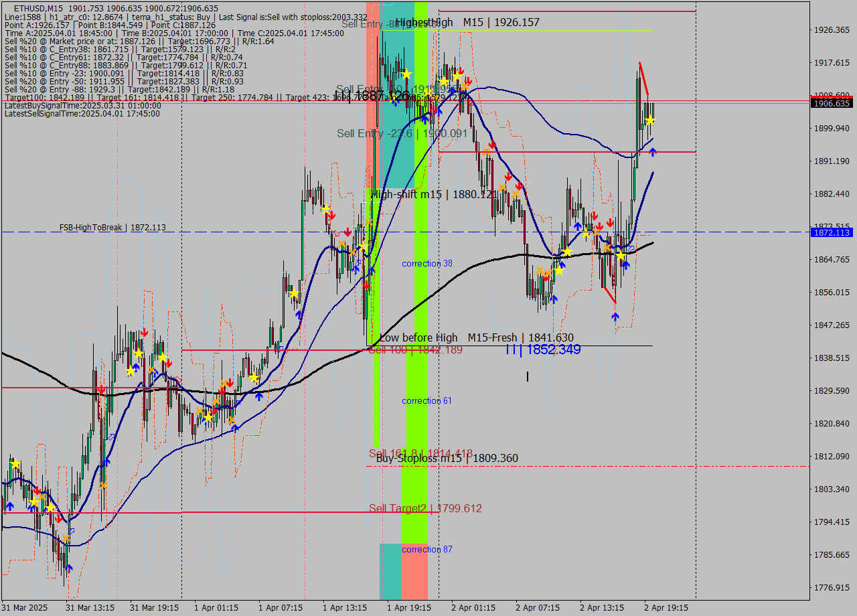The height and width of the screenshot is (616, 857).
Task: Click the orange X exit marker near 2 Apr 07:15
Action: [x=540, y=271]
